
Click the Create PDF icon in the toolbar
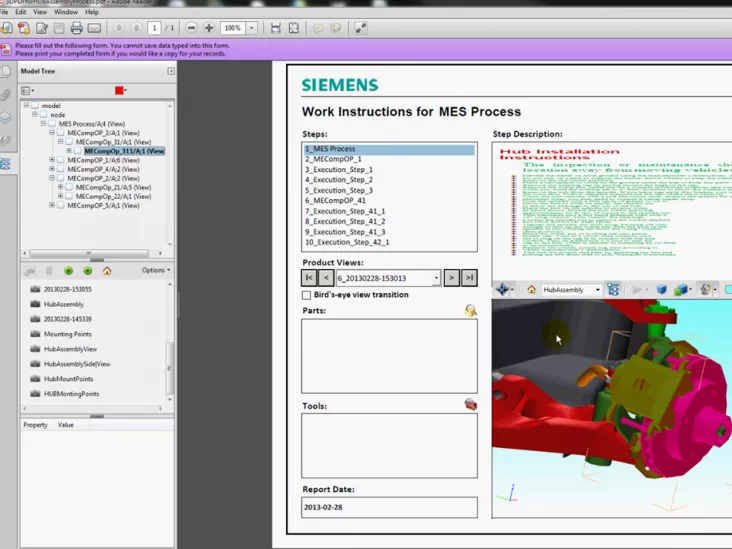tap(24, 28)
